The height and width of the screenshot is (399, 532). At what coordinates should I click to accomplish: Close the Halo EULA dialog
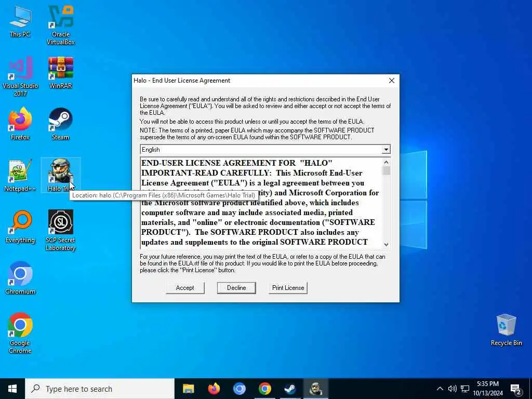tap(392, 81)
